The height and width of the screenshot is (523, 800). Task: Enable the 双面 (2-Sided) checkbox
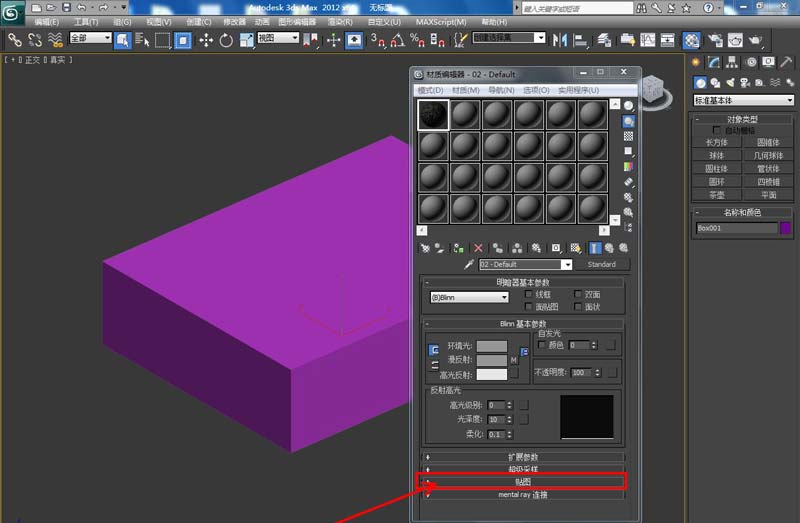coord(578,295)
